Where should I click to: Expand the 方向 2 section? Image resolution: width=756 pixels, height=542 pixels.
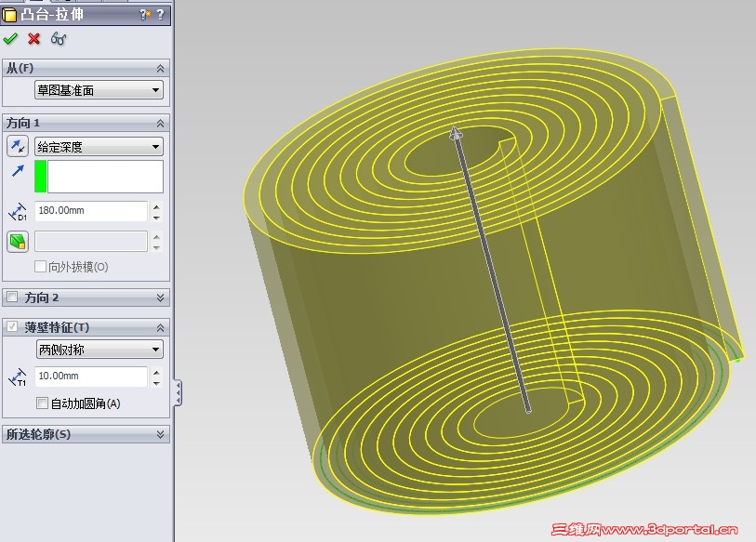click(x=160, y=298)
